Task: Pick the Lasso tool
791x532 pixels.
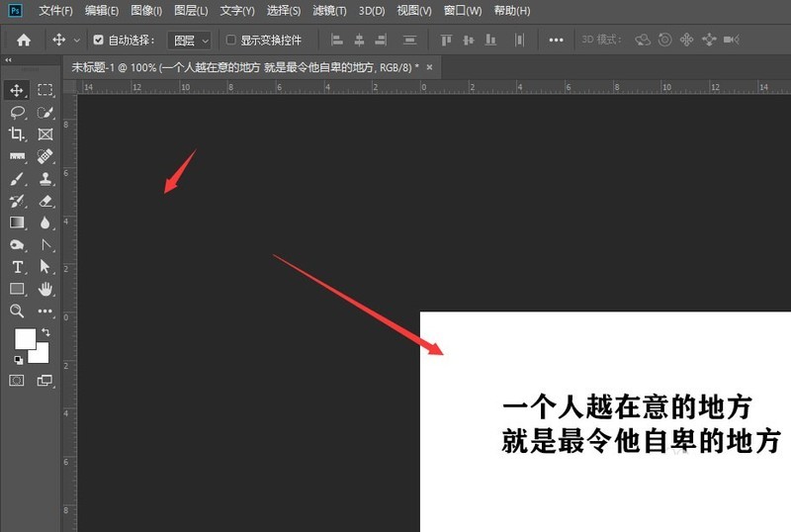Action: (17, 112)
